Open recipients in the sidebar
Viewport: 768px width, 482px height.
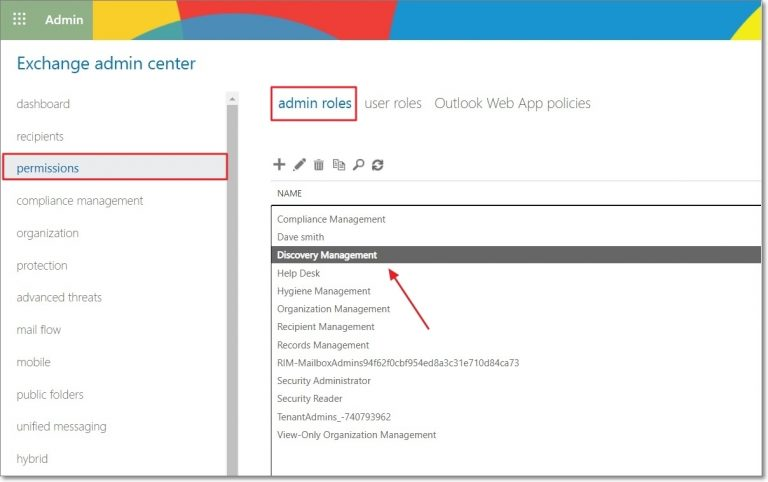click(x=40, y=137)
